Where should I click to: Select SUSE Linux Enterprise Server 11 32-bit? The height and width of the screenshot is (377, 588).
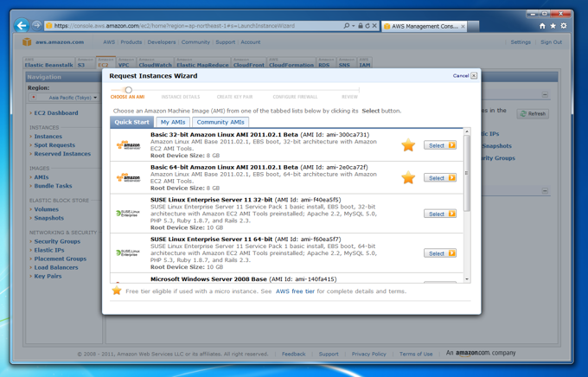click(440, 214)
